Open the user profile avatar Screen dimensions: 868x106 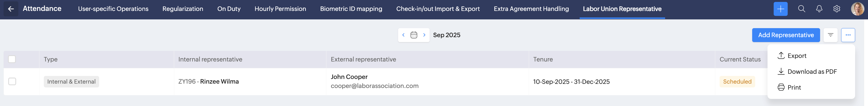pos(857,9)
